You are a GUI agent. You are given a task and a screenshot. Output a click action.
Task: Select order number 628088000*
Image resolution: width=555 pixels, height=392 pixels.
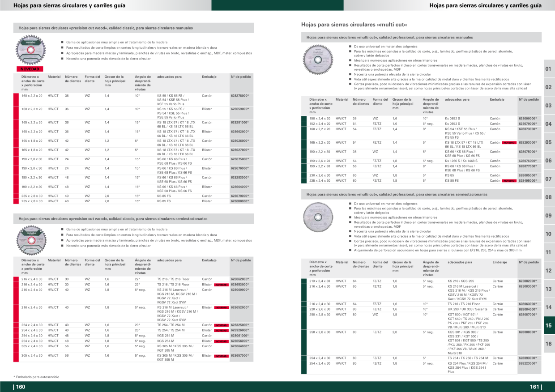click(528, 332)
